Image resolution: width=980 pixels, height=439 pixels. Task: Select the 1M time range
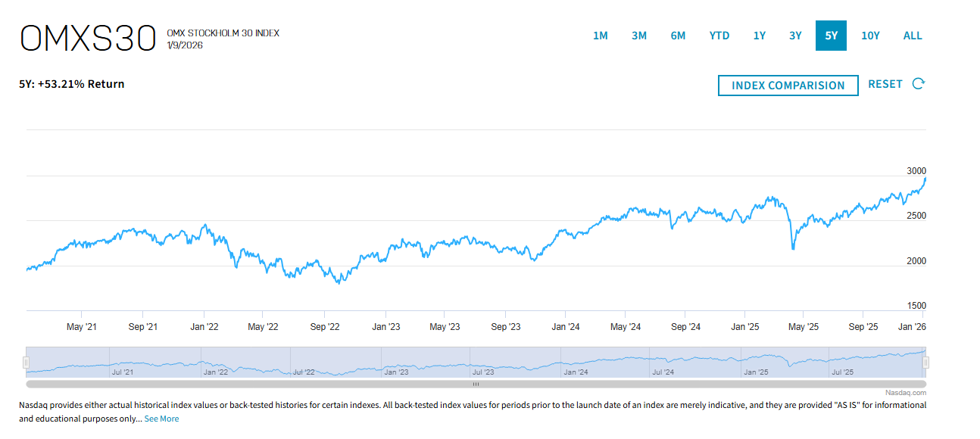tap(600, 36)
